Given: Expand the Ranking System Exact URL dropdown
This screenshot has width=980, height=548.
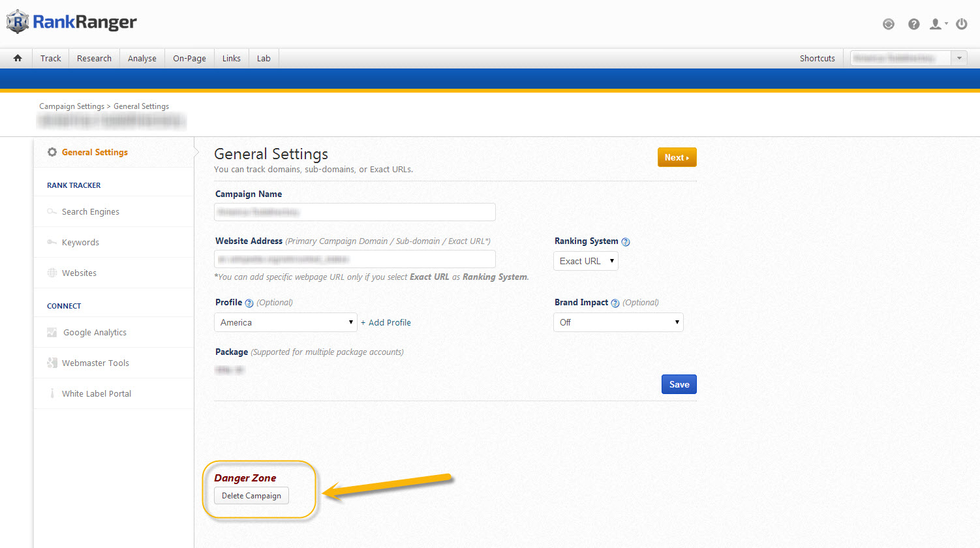Looking at the screenshot, I should pyautogui.click(x=585, y=261).
